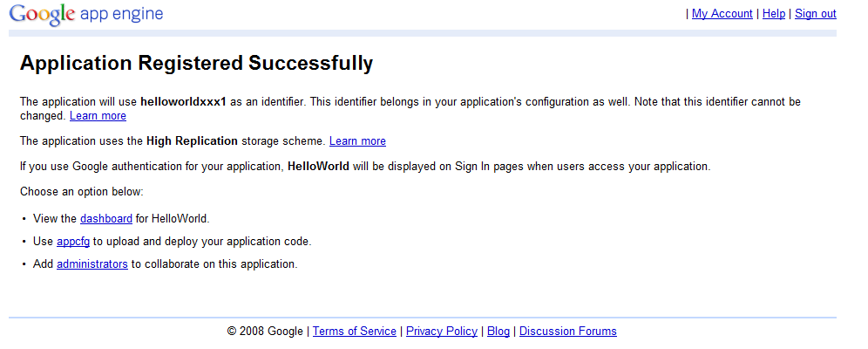The width and height of the screenshot is (868, 349).
Task: Open the Help link in header
Action: [773, 14]
